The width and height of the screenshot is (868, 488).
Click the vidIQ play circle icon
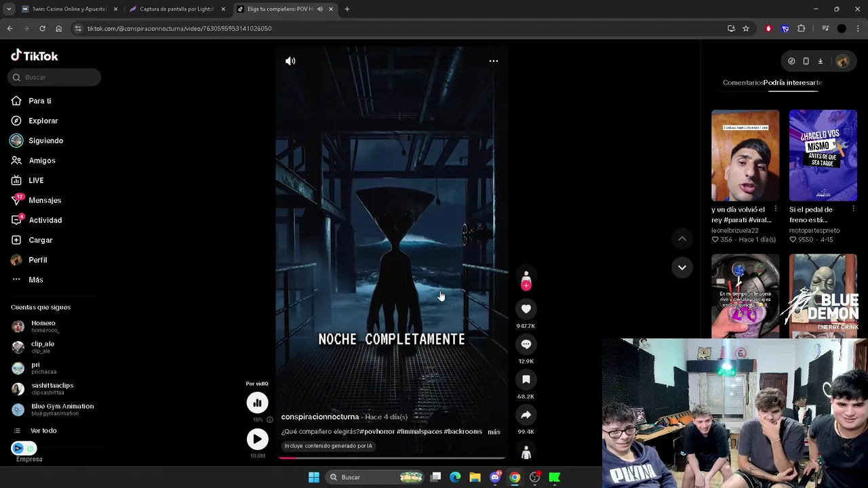coord(257,439)
